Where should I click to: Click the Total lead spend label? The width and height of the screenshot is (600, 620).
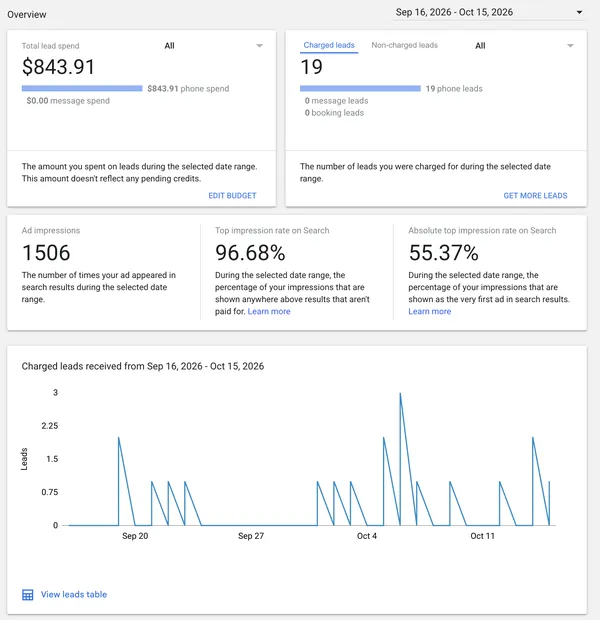click(50, 46)
